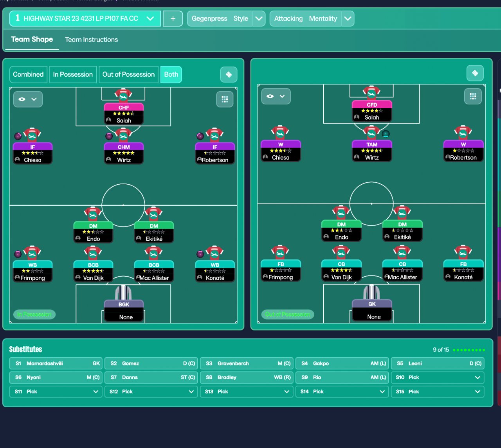This screenshot has height=448, width=501.
Task: Click Robertson's shirt icon above the W role
Action: point(463,133)
